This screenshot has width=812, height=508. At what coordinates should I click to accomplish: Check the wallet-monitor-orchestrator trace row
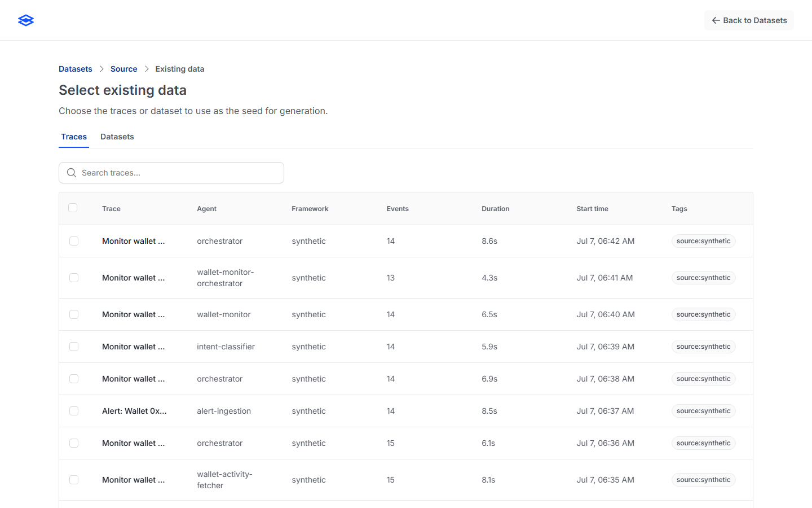(74, 278)
